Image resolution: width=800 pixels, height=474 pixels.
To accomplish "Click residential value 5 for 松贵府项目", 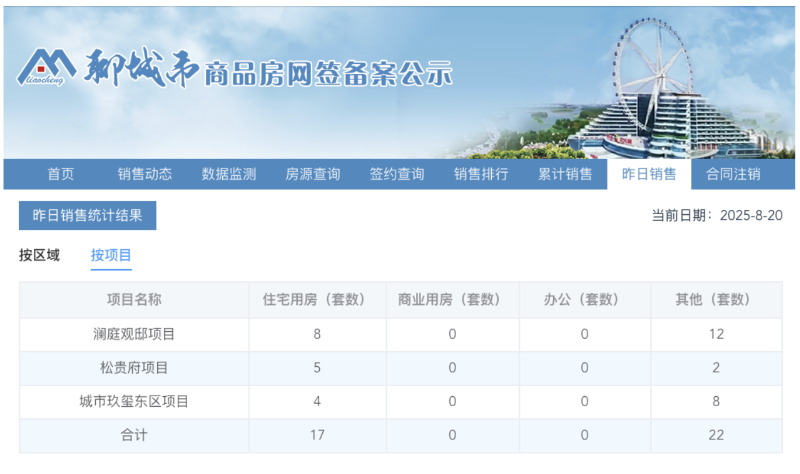I will coord(317,368).
